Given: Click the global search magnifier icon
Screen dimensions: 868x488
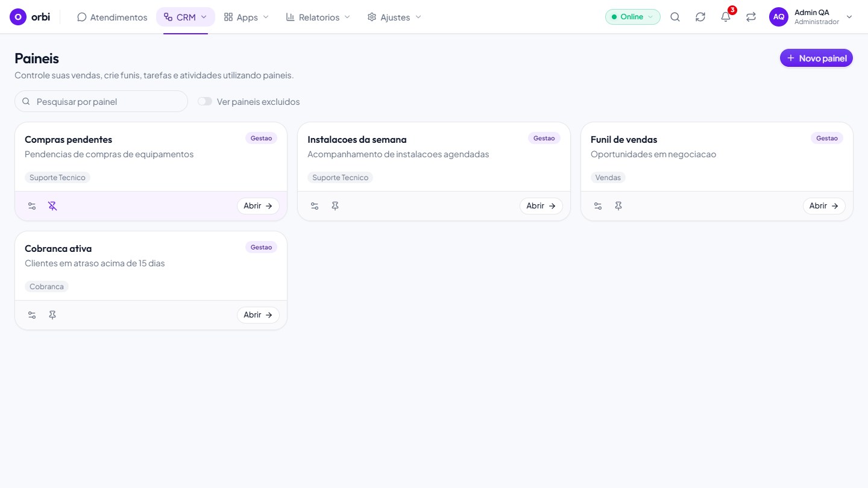Looking at the screenshot, I should [x=675, y=17].
